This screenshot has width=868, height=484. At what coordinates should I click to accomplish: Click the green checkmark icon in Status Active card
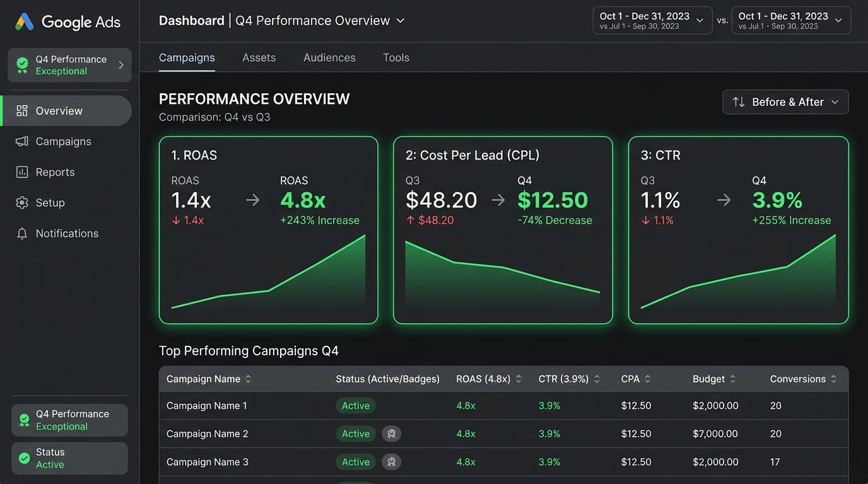click(x=25, y=458)
